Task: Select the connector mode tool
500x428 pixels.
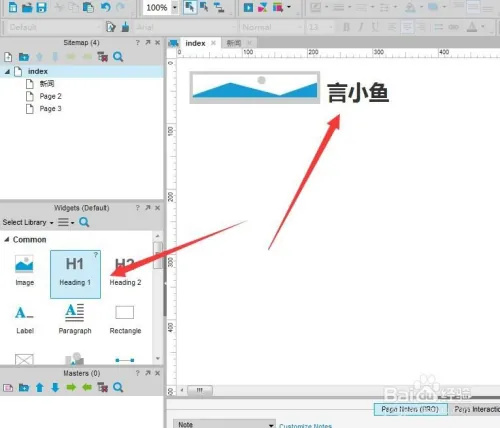Action: [219, 7]
